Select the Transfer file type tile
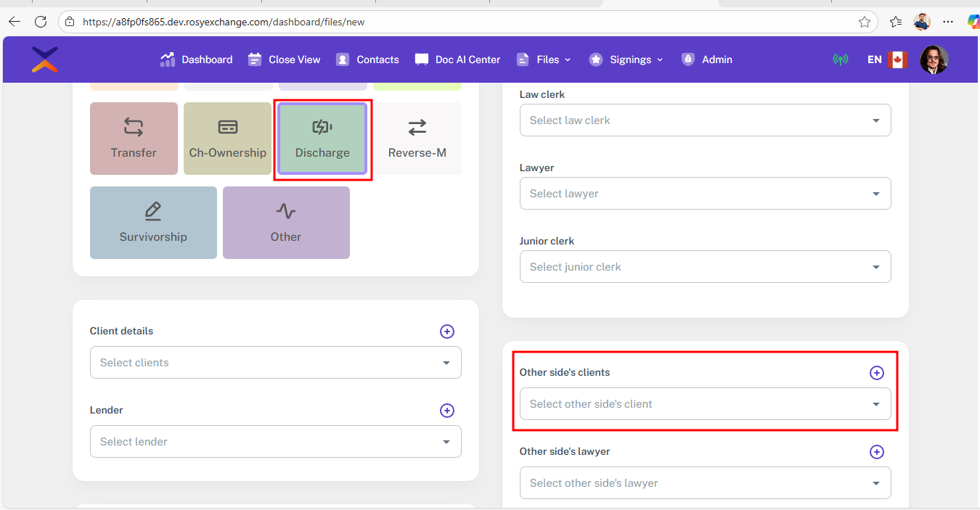The width and height of the screenshot is (980, 510). click(134, 139)
